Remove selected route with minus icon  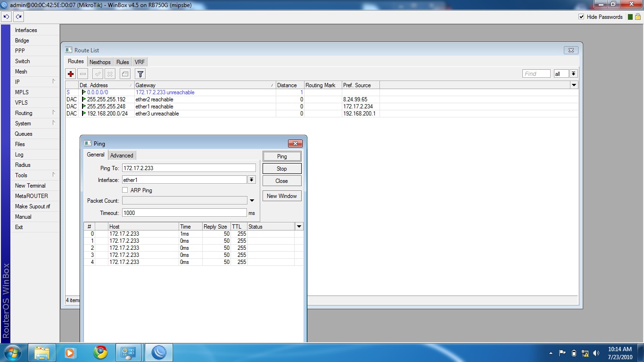tap(83, 74)
